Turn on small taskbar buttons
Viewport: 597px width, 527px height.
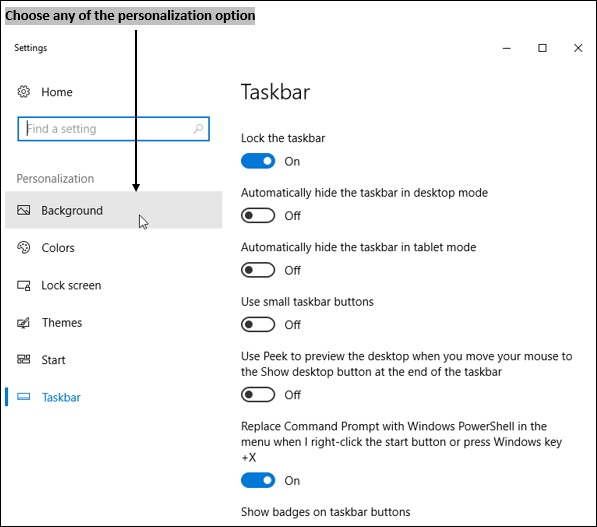coord(258,324)
